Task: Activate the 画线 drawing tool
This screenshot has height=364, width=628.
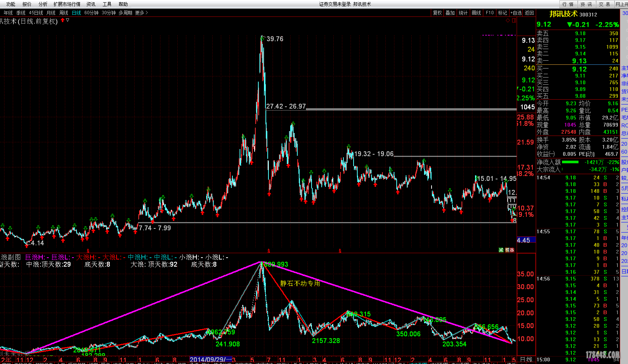Action: coord(476,13)
